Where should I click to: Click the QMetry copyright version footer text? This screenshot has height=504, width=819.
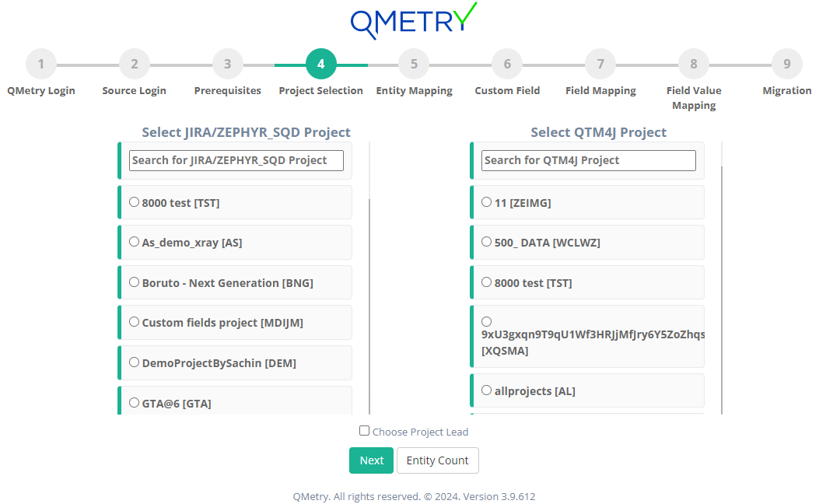[x=415, y=497]
